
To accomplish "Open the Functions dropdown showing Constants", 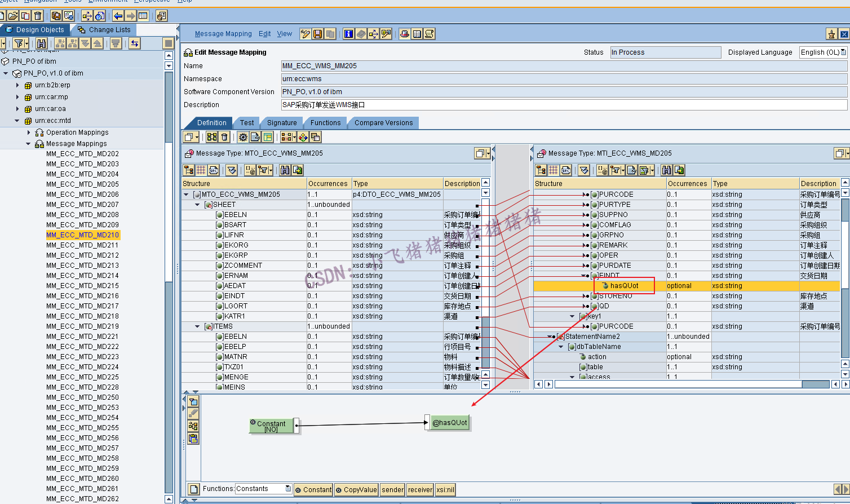I will click(287, 488).
